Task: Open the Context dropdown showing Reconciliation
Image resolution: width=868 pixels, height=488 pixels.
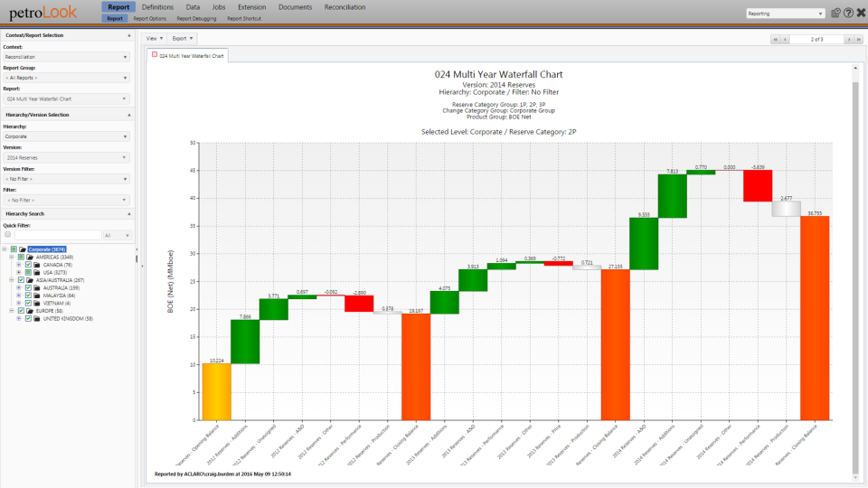Action: pos(66,57)
